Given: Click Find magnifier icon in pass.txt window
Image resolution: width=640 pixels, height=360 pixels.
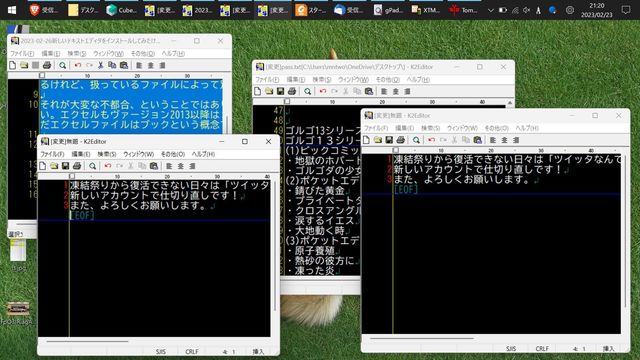Looking at the screenshot, I should pos(308,91).
